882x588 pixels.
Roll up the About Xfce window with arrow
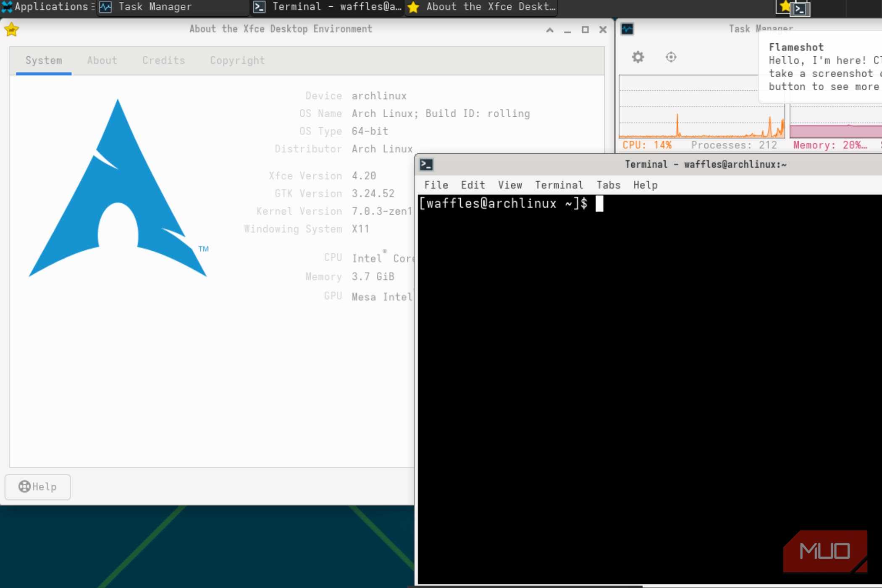pyautogui.click(x=550, y=30)
